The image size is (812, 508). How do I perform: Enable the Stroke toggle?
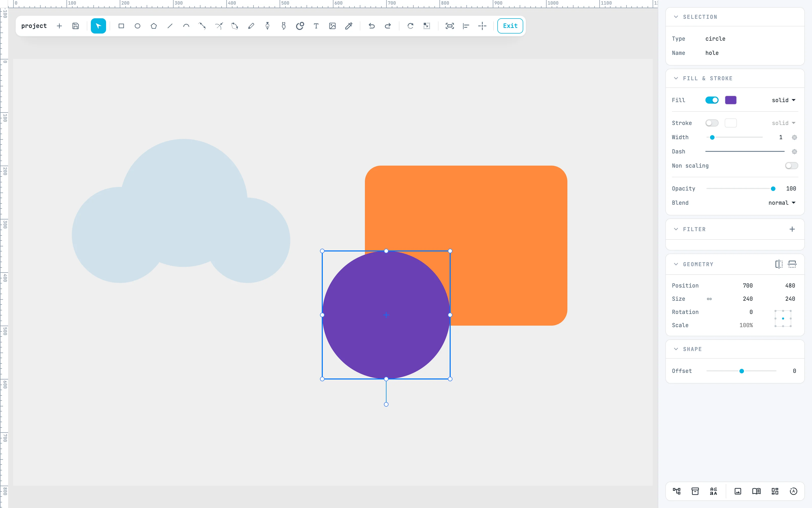(x=712, y=123)
